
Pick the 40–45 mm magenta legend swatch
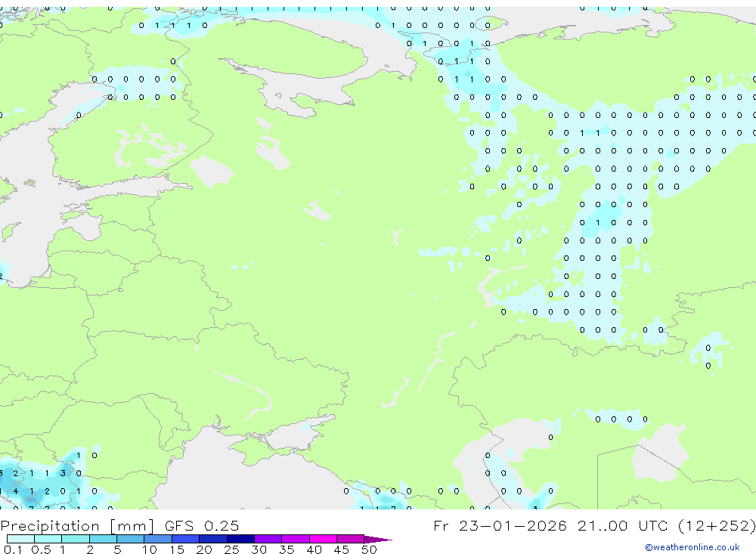pyautogui.click(x=323, y=539)
